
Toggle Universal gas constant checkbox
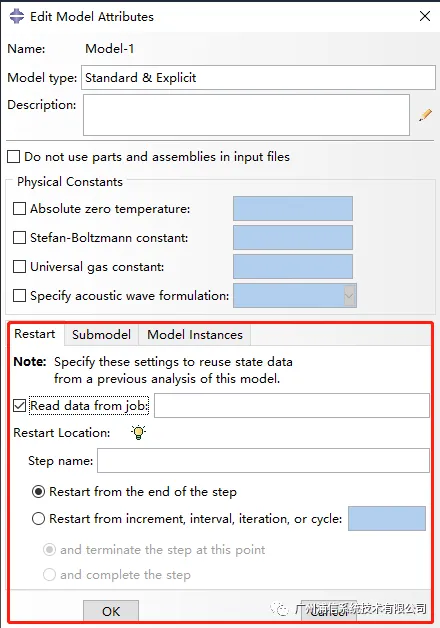(19, 266)
